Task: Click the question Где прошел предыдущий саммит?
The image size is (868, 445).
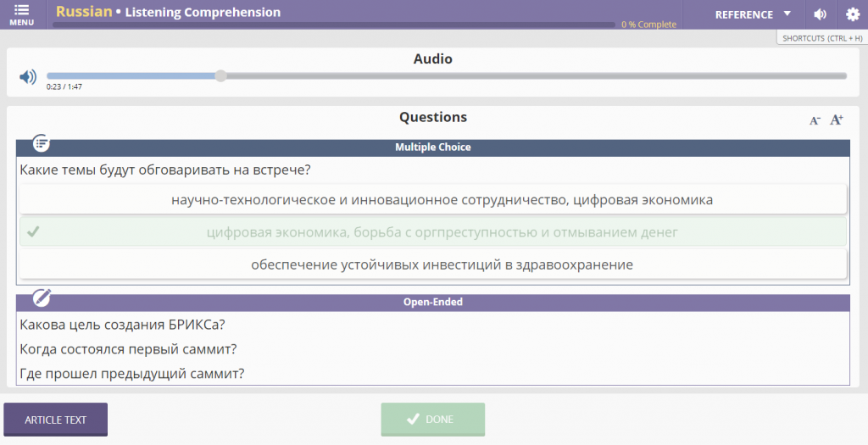Action: tap(131, 374)
